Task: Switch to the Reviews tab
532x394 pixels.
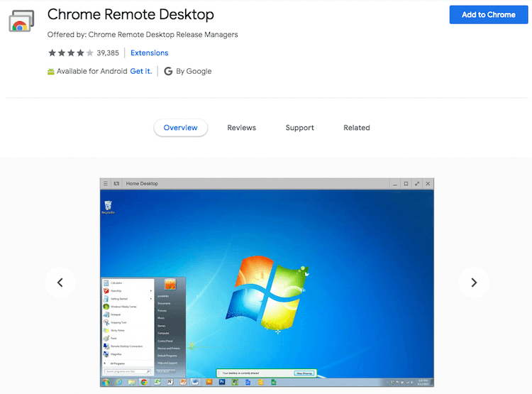Action: (x=242, y=128)
